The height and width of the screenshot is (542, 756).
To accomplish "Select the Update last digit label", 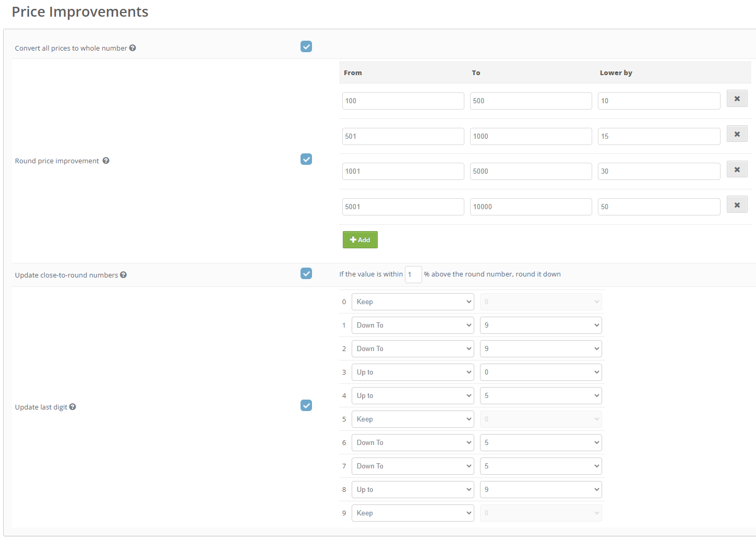I will (x=41, y=407).
